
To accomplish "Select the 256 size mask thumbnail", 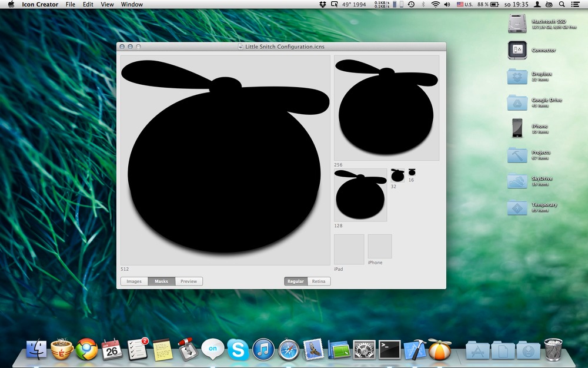I will 387,108.
